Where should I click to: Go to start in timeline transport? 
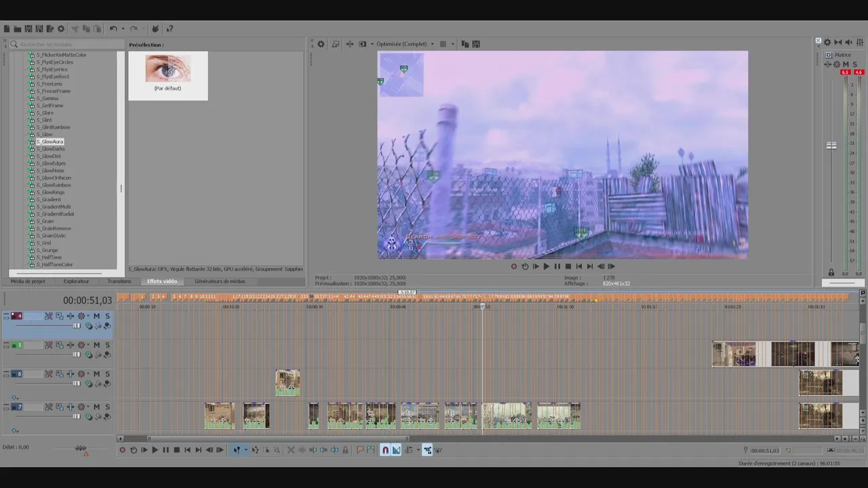(187, 450)
